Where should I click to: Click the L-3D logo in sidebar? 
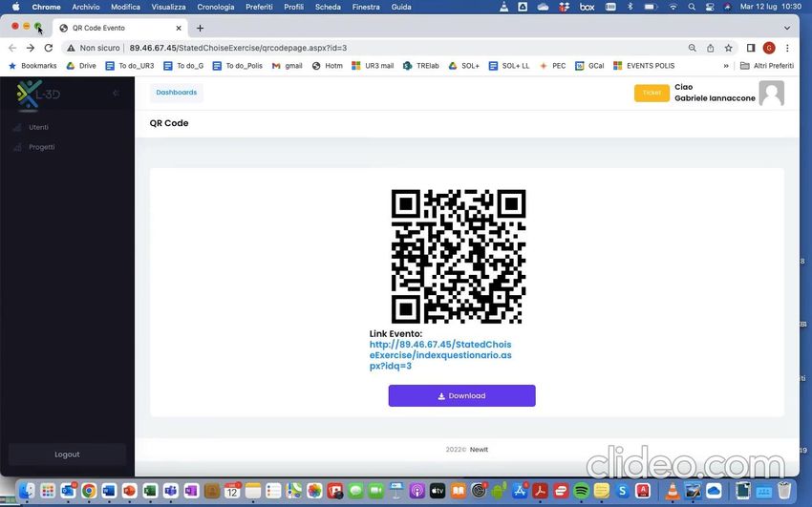point(38,94)
